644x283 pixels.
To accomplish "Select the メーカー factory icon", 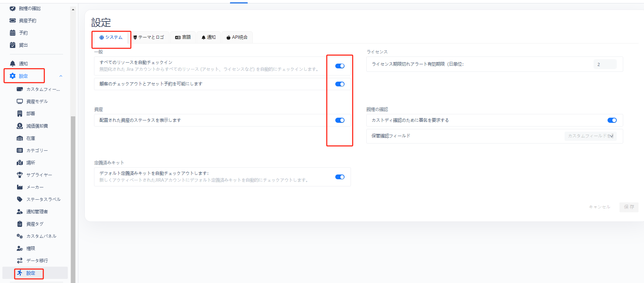I will (20, 187).
